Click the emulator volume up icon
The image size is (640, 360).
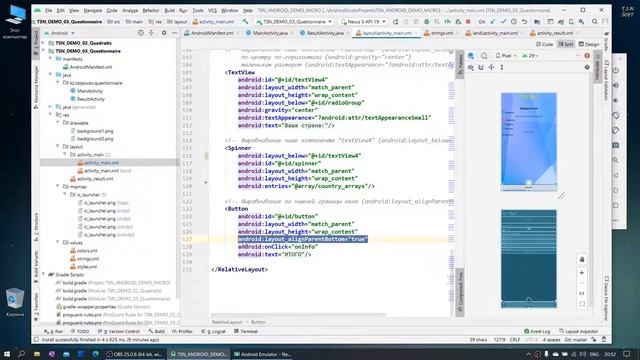click(x=616, y=85)
